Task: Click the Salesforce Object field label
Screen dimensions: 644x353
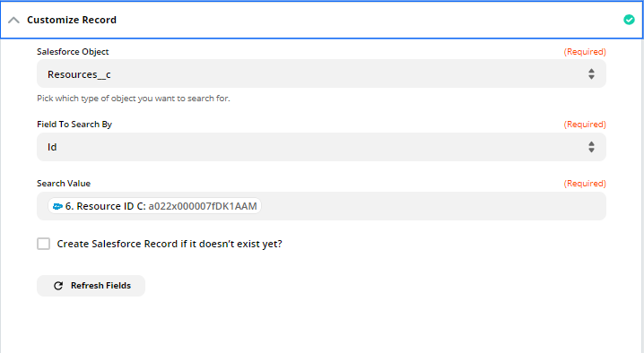Action: tap(73, 52)
